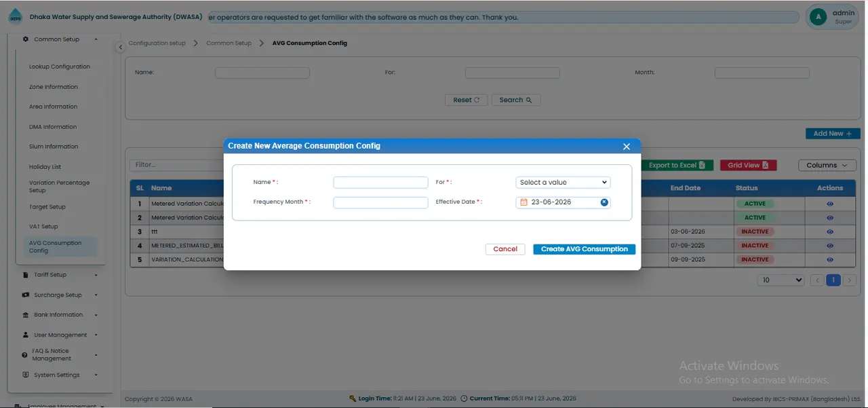The image size is (868, 408).
Task: Close the Create New Average Consumption dialog
Action: (x=627, y=147)
